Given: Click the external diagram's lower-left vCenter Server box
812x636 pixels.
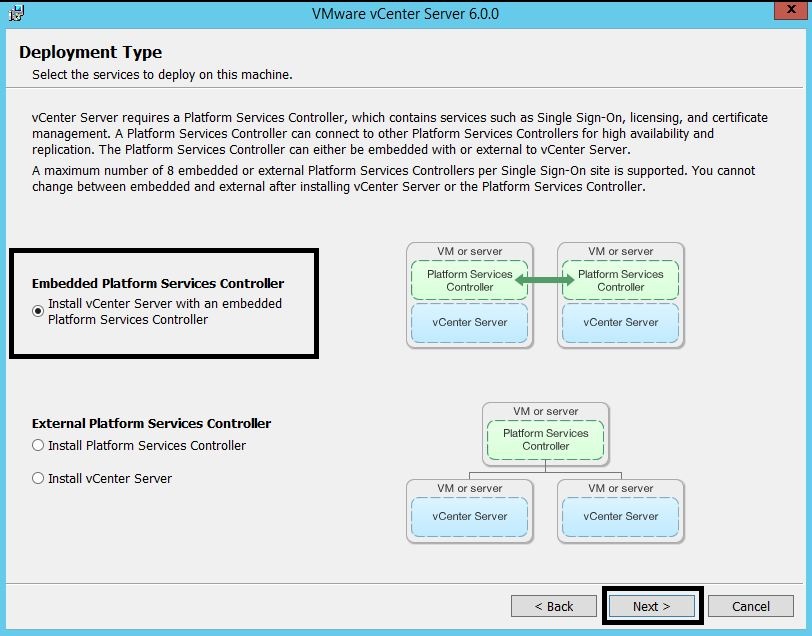Looking at the screenshot, I should pos(469,517).
